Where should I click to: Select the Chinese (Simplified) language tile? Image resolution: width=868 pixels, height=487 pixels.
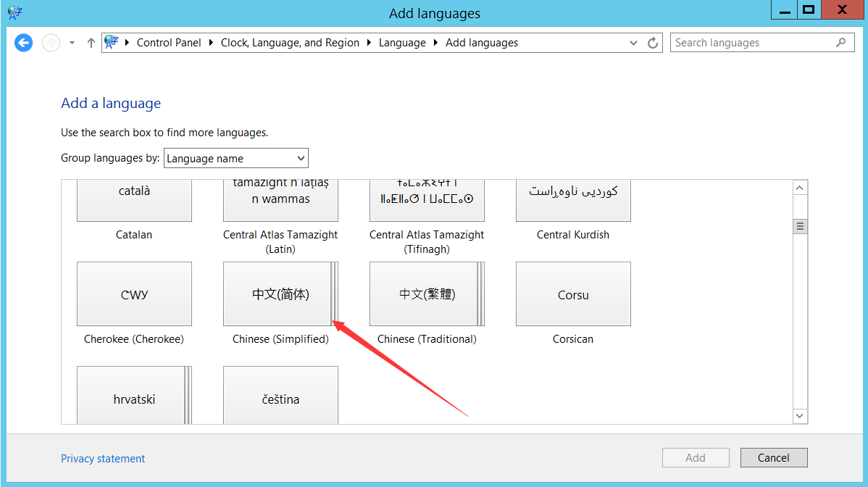coord(280,294)
